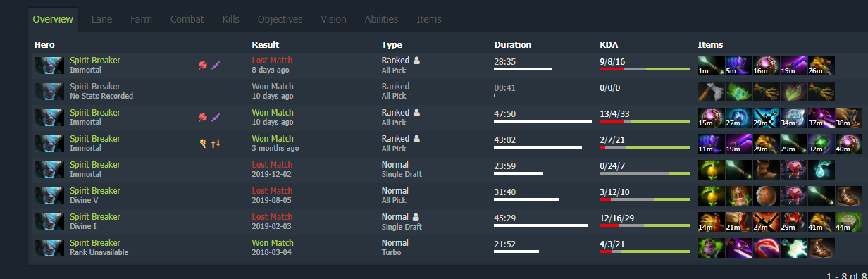Click the 26m item icon in the 28:35 match
Image resolution: width=868 pixels, height=279 pixels.
click(821, 66)
